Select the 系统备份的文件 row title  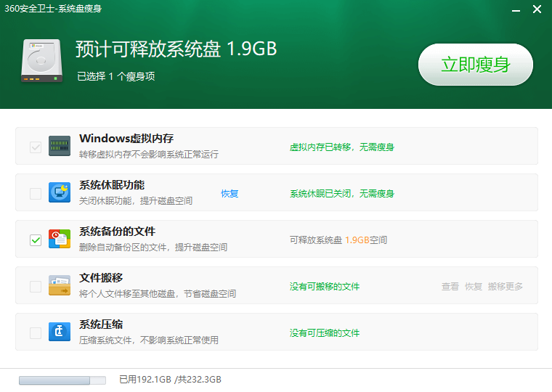click(x=117, y=232)
